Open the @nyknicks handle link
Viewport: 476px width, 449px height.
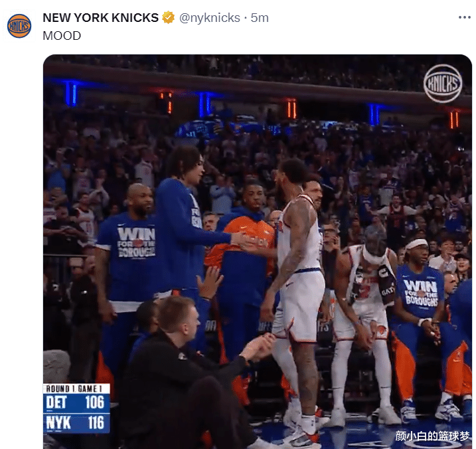[x=210, y=18]
